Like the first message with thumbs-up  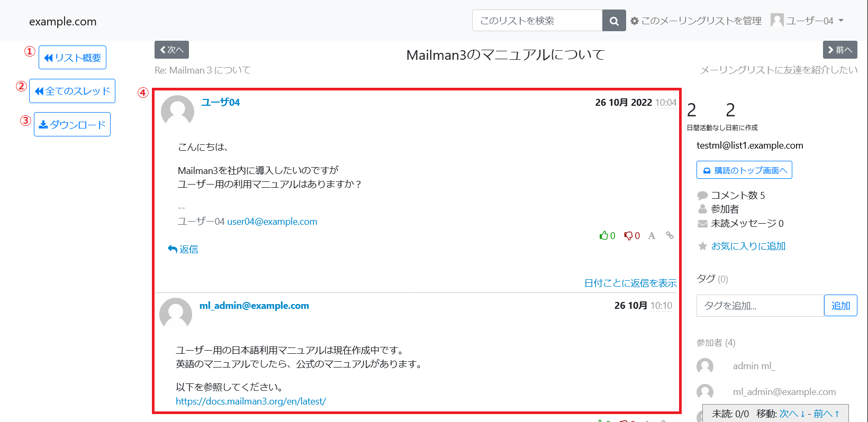(x=607, y=235)
